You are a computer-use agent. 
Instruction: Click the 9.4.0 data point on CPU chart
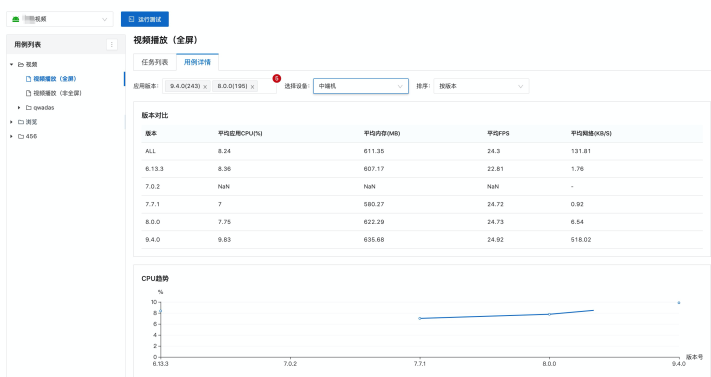coord(679,303)
